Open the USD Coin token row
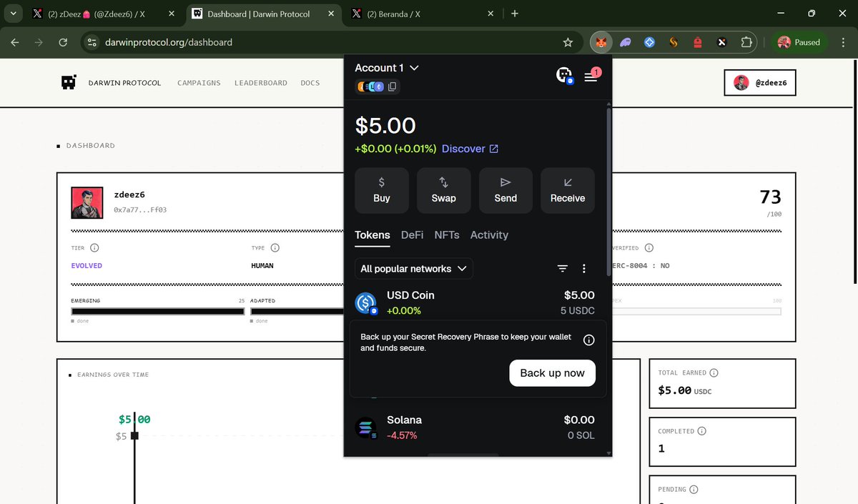858x504 pixels. (475, 302)
